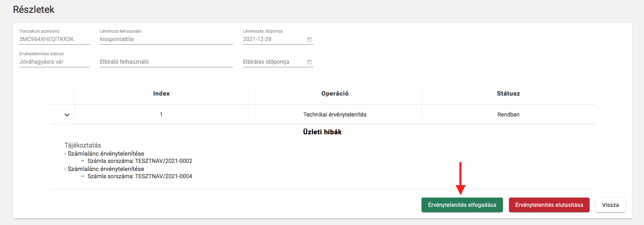Collapse the row 1 chevron expander
Viewport: 644px width, 225px height.
click(67, 115)
